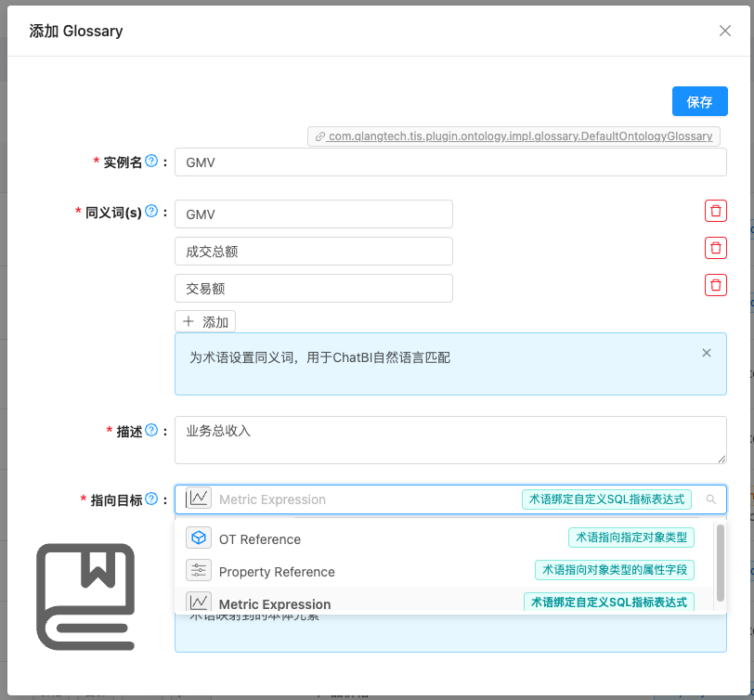Click the search icon in 指向目标 selector
Viewport: 754px width, 700px height.
[x=711, y=499]
